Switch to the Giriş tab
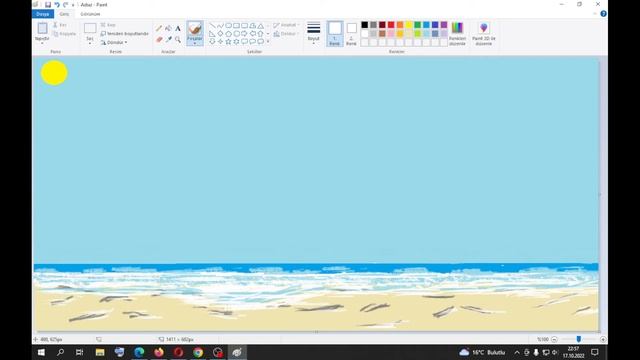The image size is (640, 360). click(x=64, y=14)
